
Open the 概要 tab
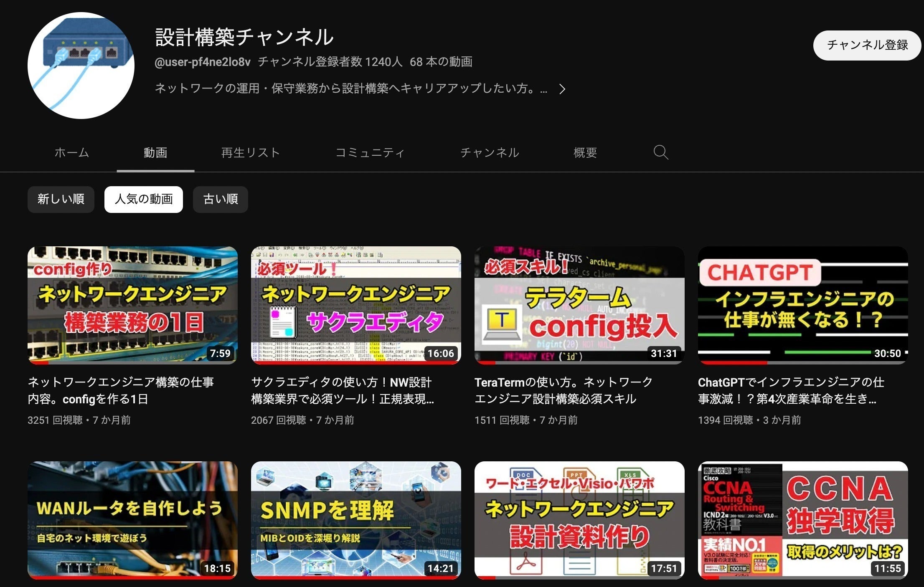coord(585,153)
